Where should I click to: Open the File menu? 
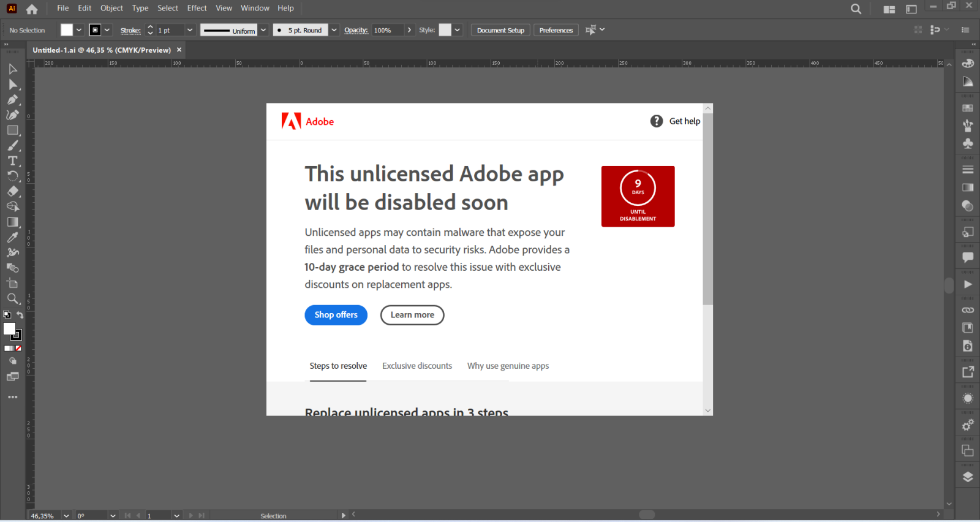pos(63,8)
